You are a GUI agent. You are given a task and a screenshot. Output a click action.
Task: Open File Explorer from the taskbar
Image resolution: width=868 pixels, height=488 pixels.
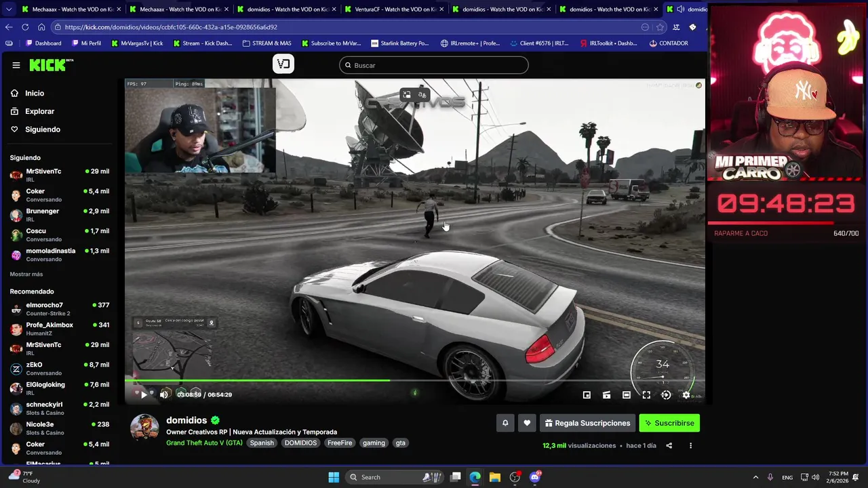(x=495, y=477)
